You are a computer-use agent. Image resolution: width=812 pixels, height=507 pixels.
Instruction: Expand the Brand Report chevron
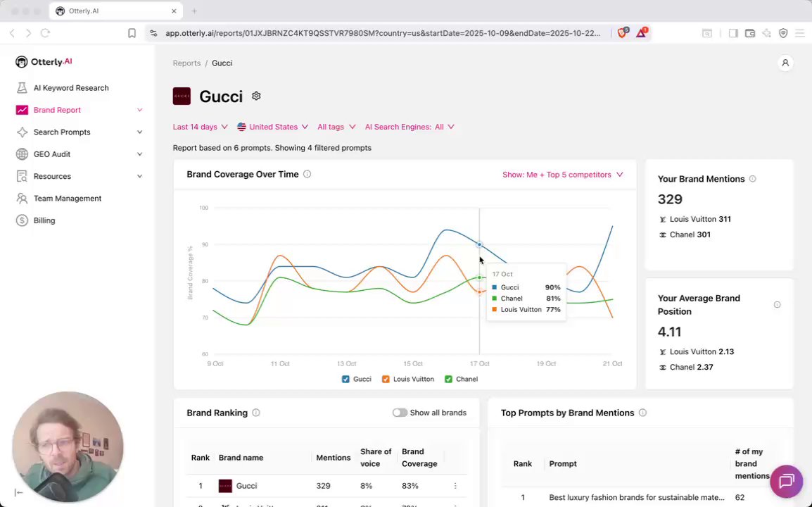point(139,110)
